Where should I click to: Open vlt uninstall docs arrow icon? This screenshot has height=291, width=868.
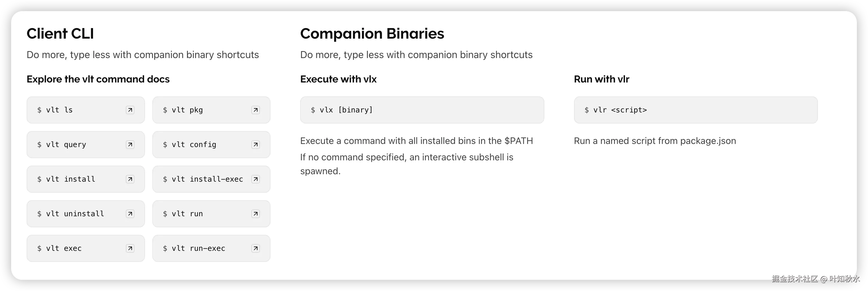(x=130, y=214)
